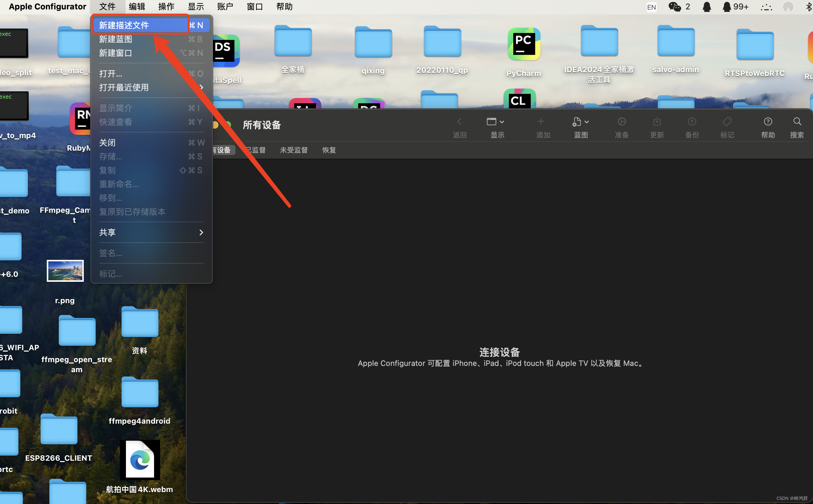Select the 航拍中国4K.webm file icon
The width and height of the screenshot is (813, 504).
pyautogui.click(x=140, y=460)
